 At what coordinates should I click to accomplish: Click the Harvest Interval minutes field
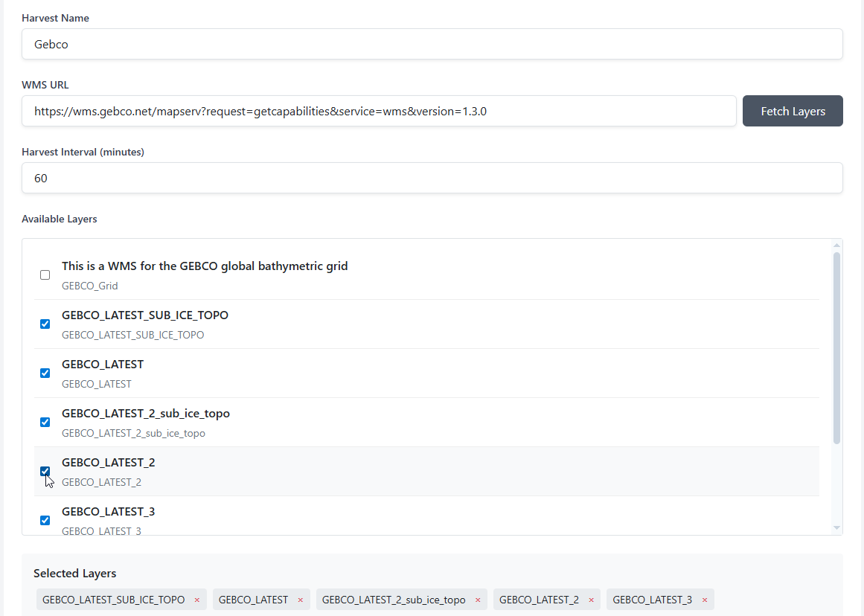(x=432, y=178)
